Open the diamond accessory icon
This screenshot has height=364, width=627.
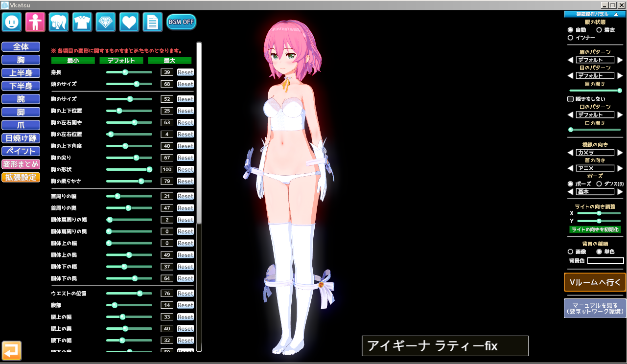[106, 22]
